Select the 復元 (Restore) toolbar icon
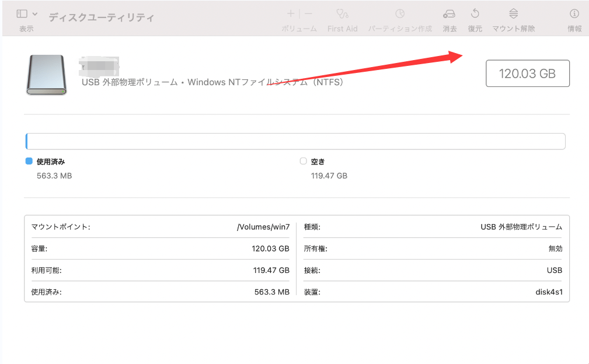The height and width of the screenshot is (364, 589). point(475,17)
